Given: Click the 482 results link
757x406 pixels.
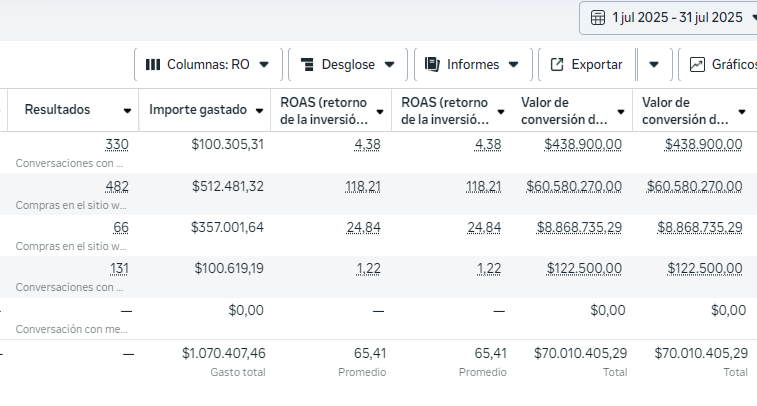Looking at the screenshot, I should point(118,186).
